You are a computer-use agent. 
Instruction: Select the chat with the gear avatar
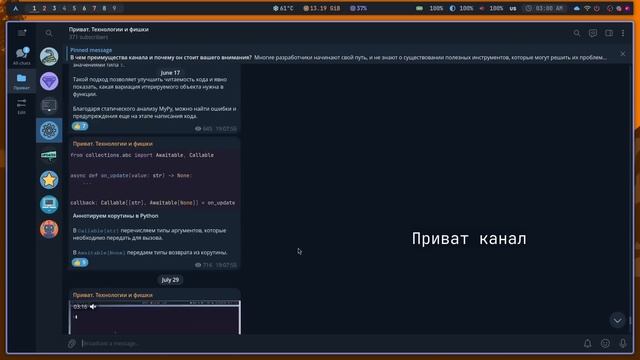(49, 131)
